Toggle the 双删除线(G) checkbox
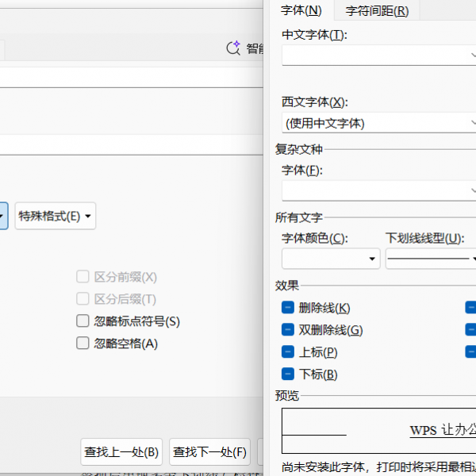This screenshot has height=476, width=476. 288,330
